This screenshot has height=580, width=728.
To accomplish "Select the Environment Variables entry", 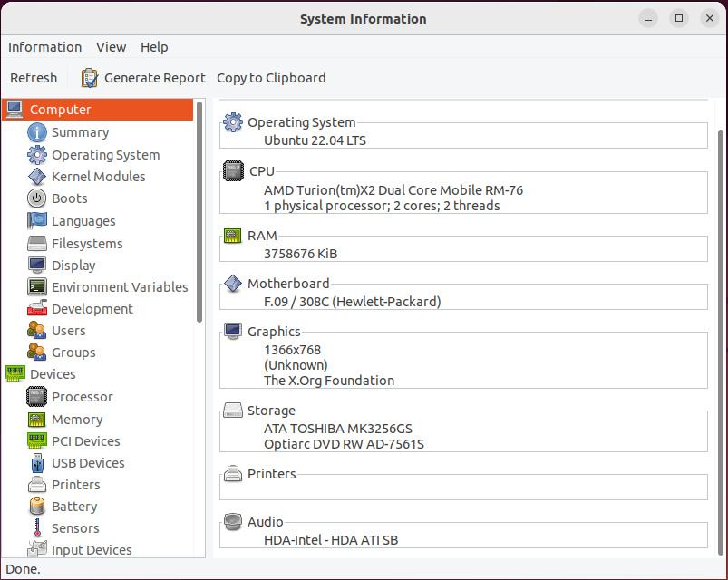I will (x=120, y=287).
